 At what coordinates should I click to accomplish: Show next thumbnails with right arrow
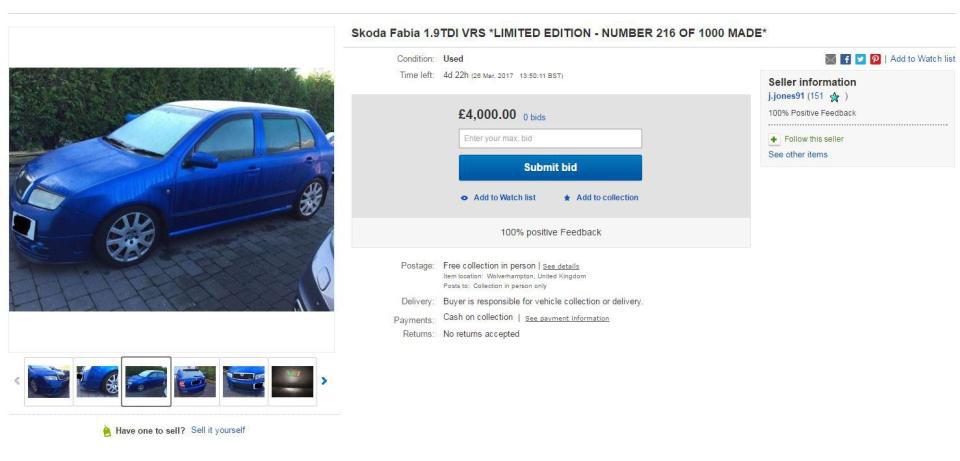(x=324, y=381)
